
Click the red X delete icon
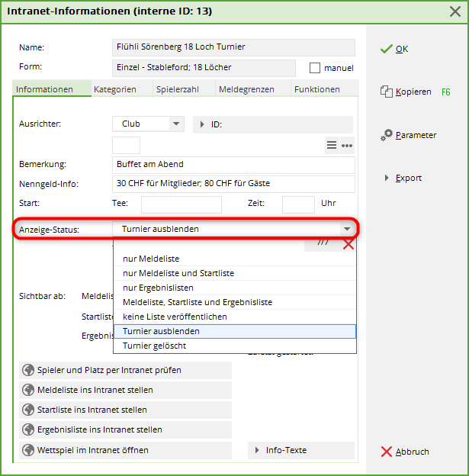click(x=349, y=244)
